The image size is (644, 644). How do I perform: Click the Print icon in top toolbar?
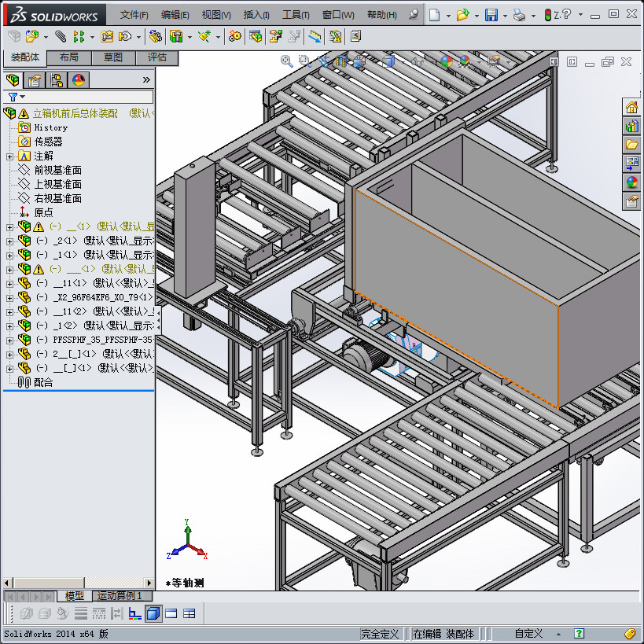(518, 15)
